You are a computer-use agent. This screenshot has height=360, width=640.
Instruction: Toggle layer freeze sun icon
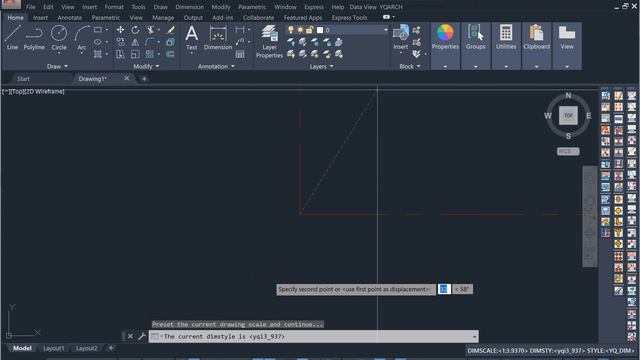300,30
